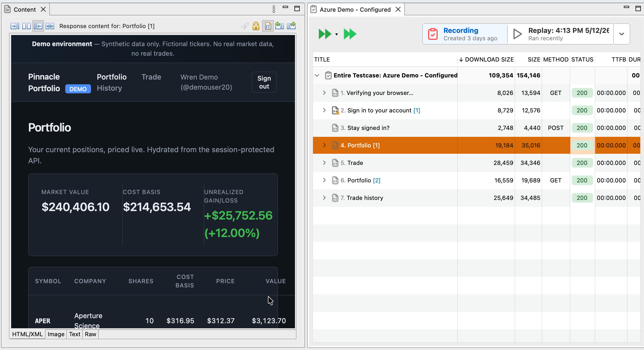Image resolution: width=644 pixels, height=350 pixels.
Task: Click the Sign out button in page
Action: [x=264, y=82]
